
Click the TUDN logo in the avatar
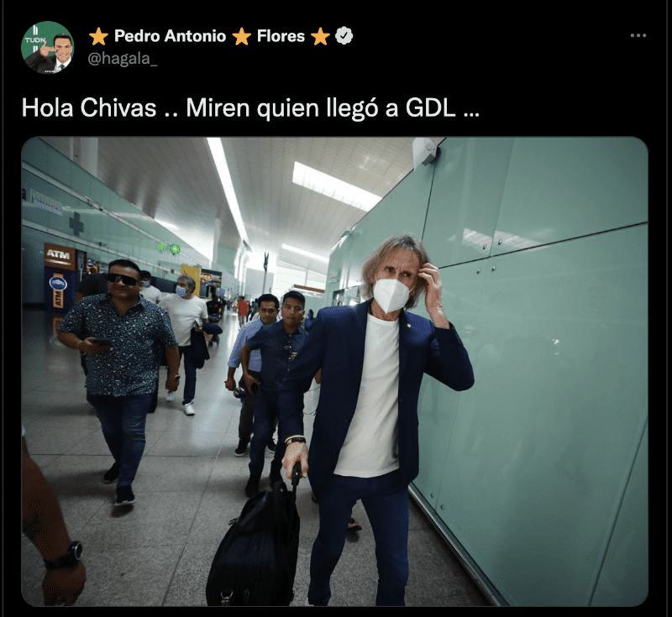35,39
